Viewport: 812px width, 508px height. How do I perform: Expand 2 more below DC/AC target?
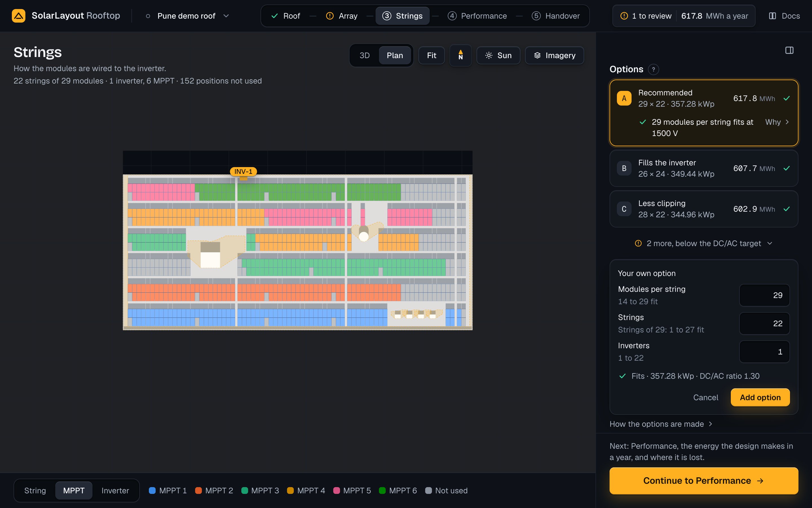704,243
